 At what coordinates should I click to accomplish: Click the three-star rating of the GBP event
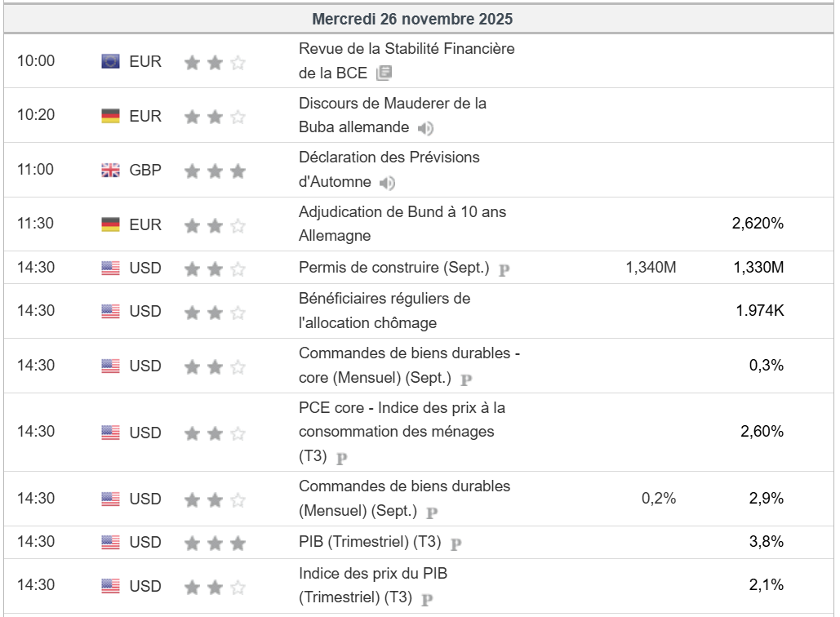[215, 171]
